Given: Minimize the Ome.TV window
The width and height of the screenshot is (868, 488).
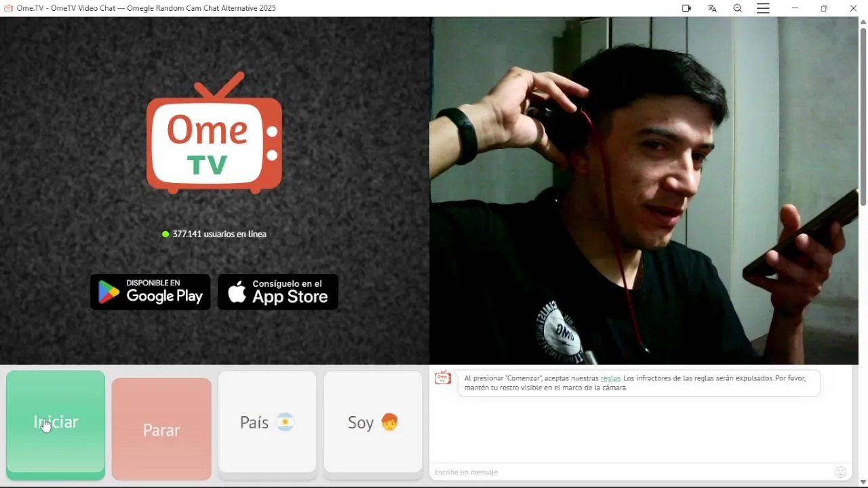Looking at the screenshot, I should click(795, 8).
